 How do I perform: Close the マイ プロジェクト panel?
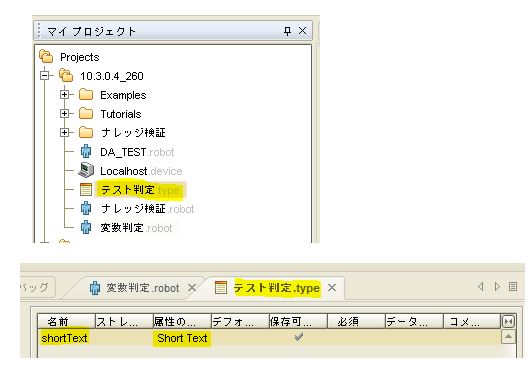pyautogui.click(x=302, y=31)
